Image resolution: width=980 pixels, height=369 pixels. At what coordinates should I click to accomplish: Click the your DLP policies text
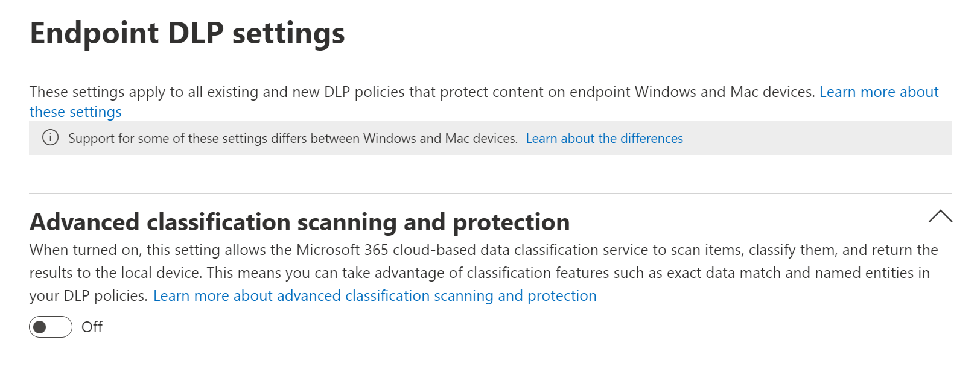click(x=88, y=296)
